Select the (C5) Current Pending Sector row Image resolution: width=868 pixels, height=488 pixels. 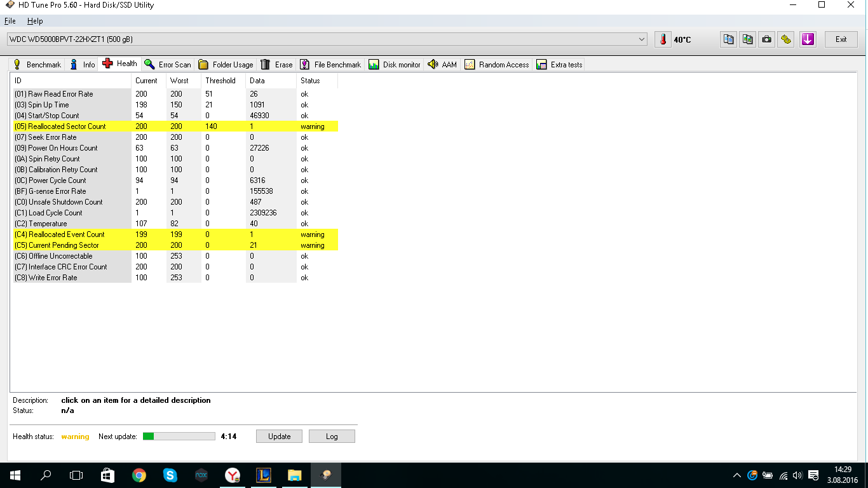tap(174, 245)
